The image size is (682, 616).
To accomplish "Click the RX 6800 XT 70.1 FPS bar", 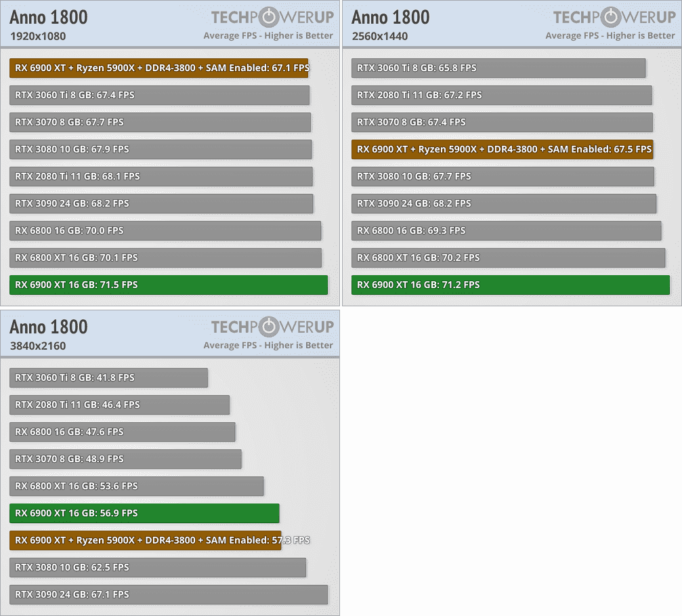I will (166, 258).
